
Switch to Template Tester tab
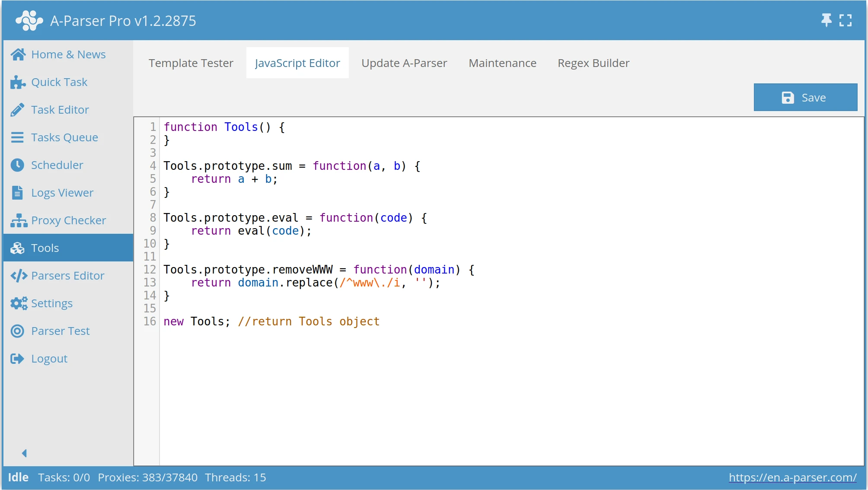pos(191,63)
